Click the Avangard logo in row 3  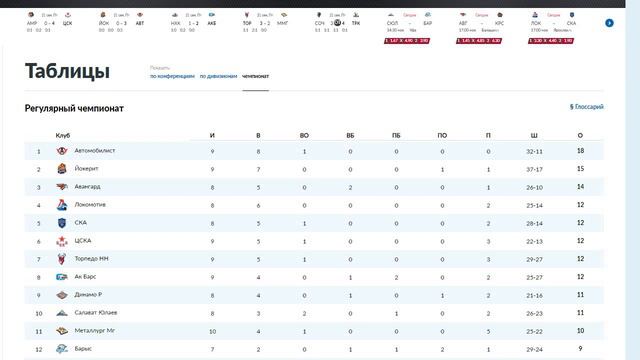pos(62,187)
